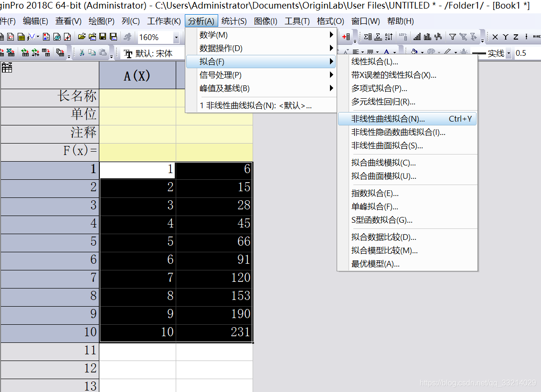Click the 长名称 row label
541x392 pixels.
point(50,97)
